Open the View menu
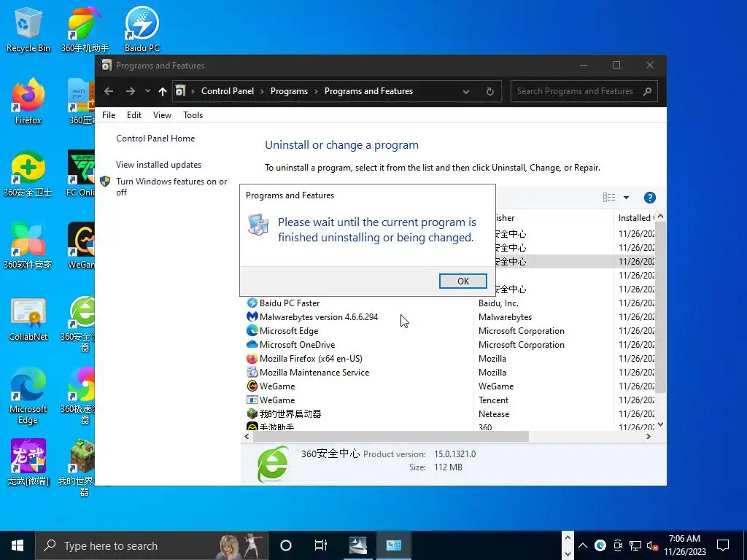 (162, 115)
